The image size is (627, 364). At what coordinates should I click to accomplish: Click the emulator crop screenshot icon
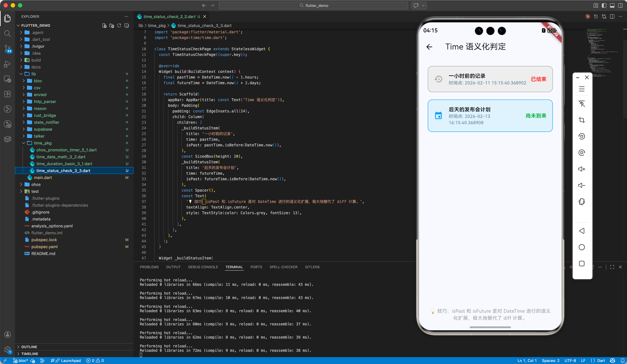tap(581, 120)
